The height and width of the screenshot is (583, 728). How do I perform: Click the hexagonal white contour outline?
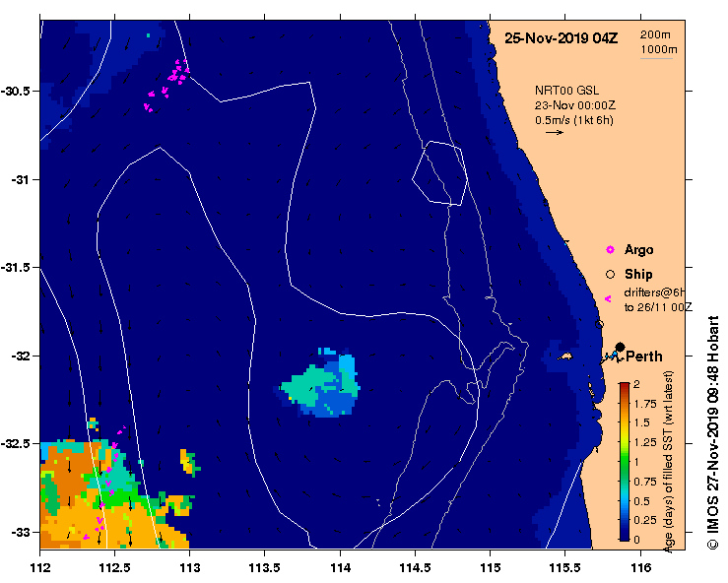coord(439,173)
